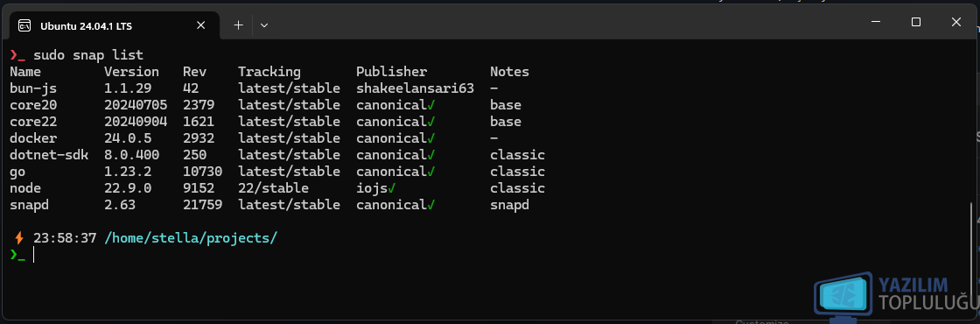The width and height of the screenshot is (980, 324).
Task: Click the terminal icon on Ubuntu tab
Action: pos(24,25)
